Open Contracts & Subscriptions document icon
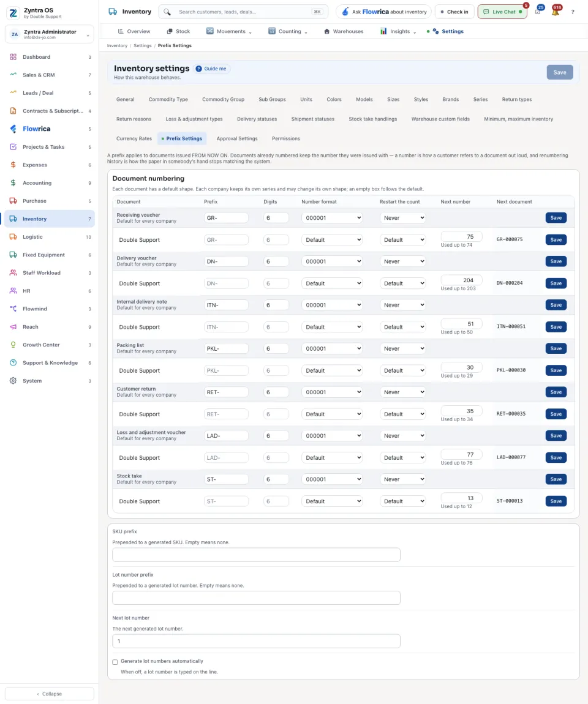Image resolution: width=588 pixels, height=704 pixels. [13, 111]
